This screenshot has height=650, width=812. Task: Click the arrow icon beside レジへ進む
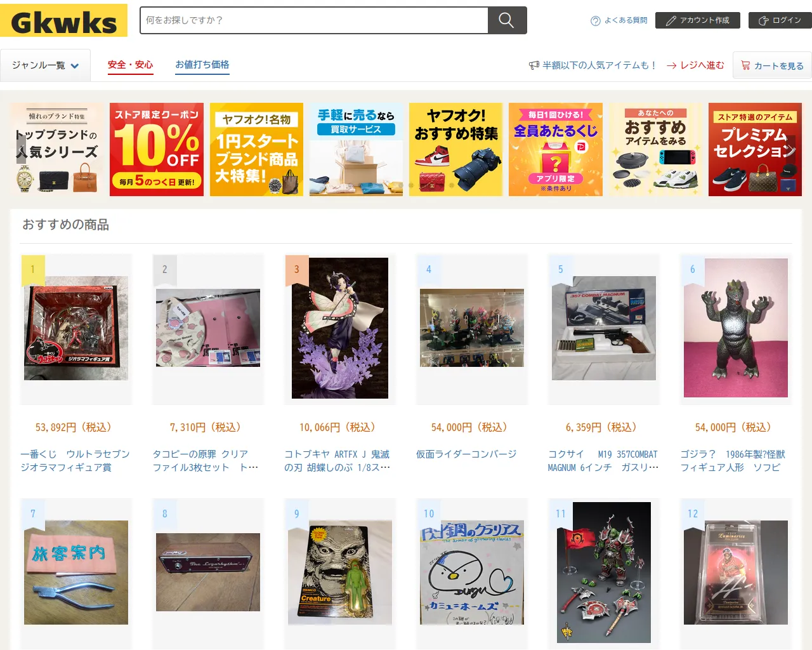pos(671,65)
